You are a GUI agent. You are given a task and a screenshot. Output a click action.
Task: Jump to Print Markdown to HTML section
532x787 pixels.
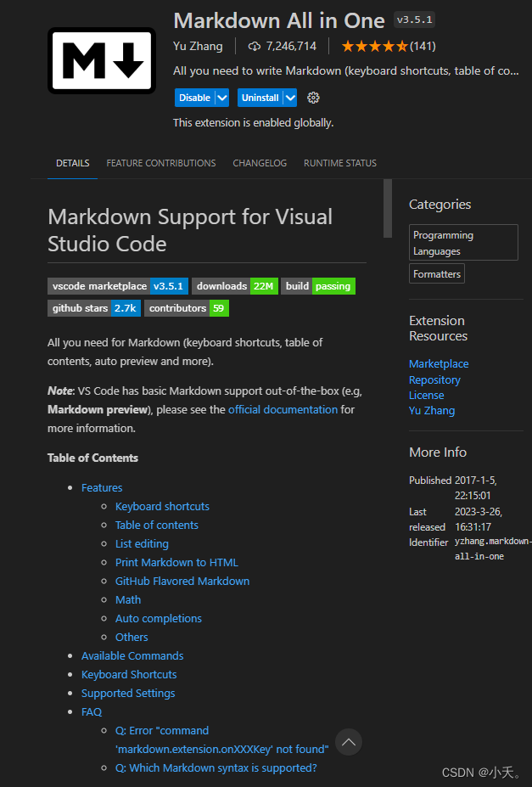pyautogui.click(x=177, y=563)
